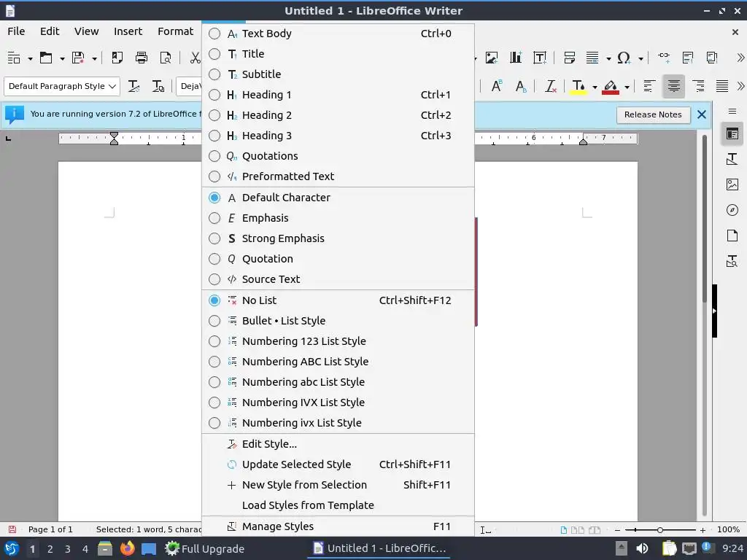The width and height of the screenshot is (747, 560).
Task: Choose Manage Styles menu entry
Action: [338, 526]
